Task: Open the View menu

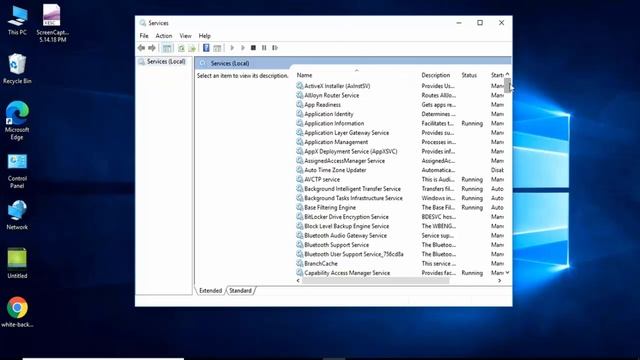Action: click(185, 36)
